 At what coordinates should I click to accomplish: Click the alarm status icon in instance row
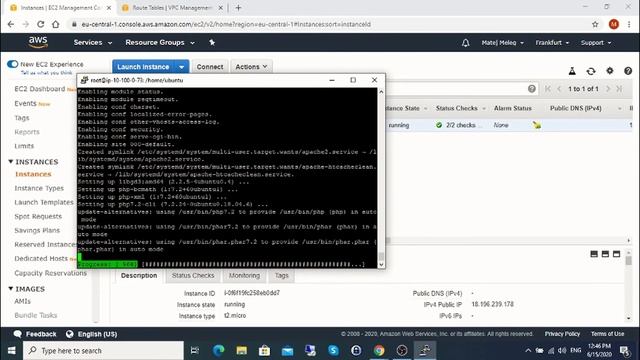point(537,125)
